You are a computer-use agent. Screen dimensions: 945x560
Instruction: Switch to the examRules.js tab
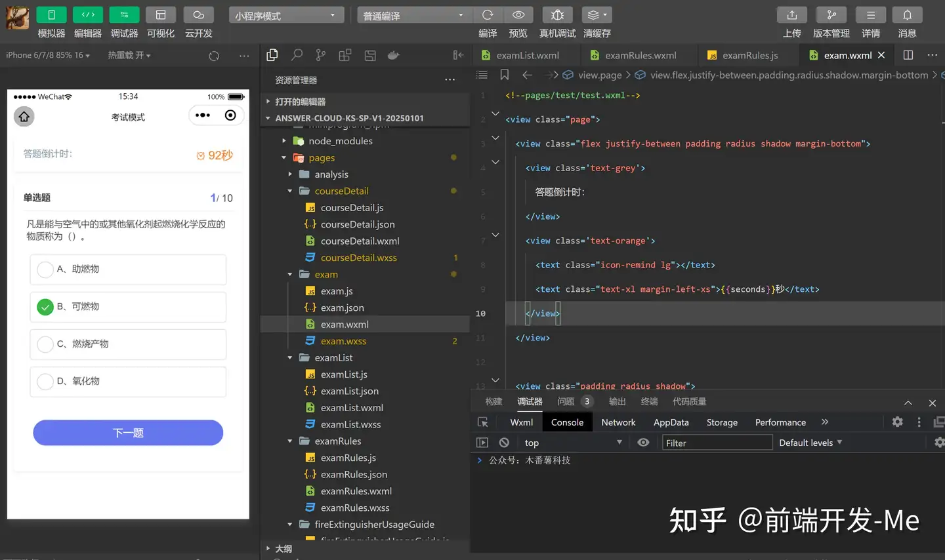pyautogui.click(x=749, y=55)
